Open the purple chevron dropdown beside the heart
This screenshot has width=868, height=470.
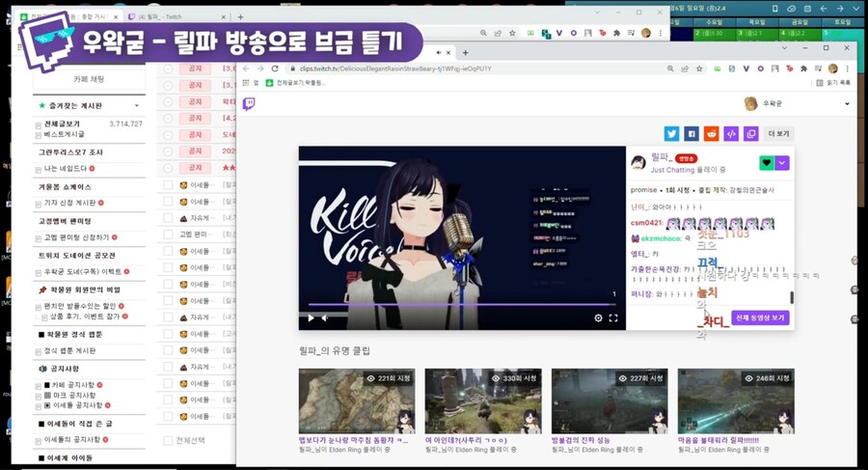[781, 163]
